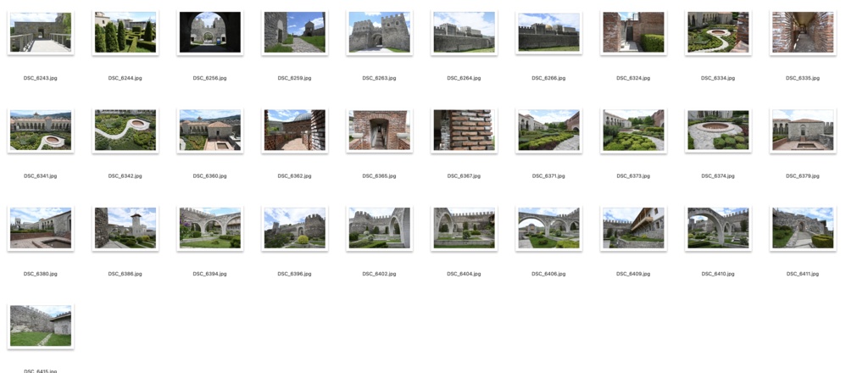Click the file name DSC_6360.jpg
The width and height of the screenshot is (868, 373).
point(210,176)
